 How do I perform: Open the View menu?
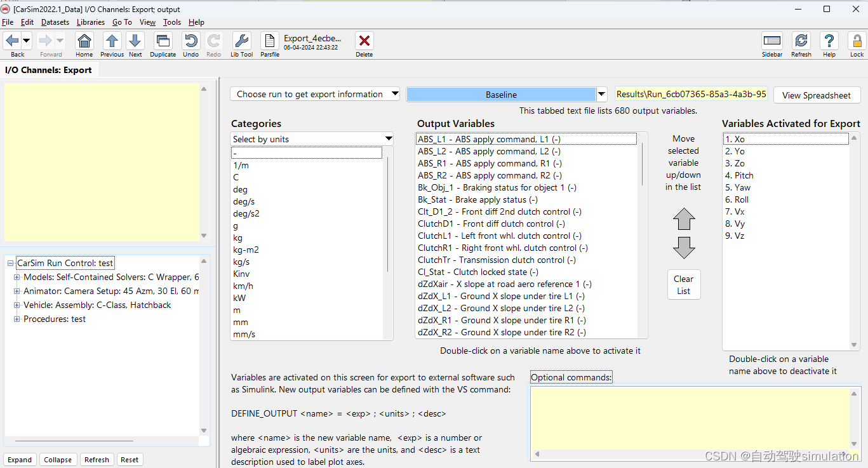[x=148, y=22]
